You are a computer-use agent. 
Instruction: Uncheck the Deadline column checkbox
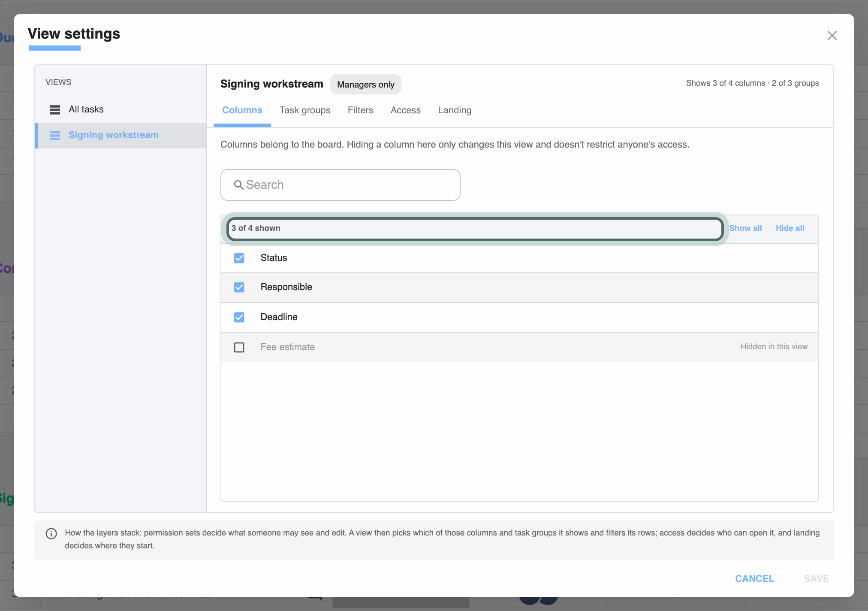coord(239,317)
